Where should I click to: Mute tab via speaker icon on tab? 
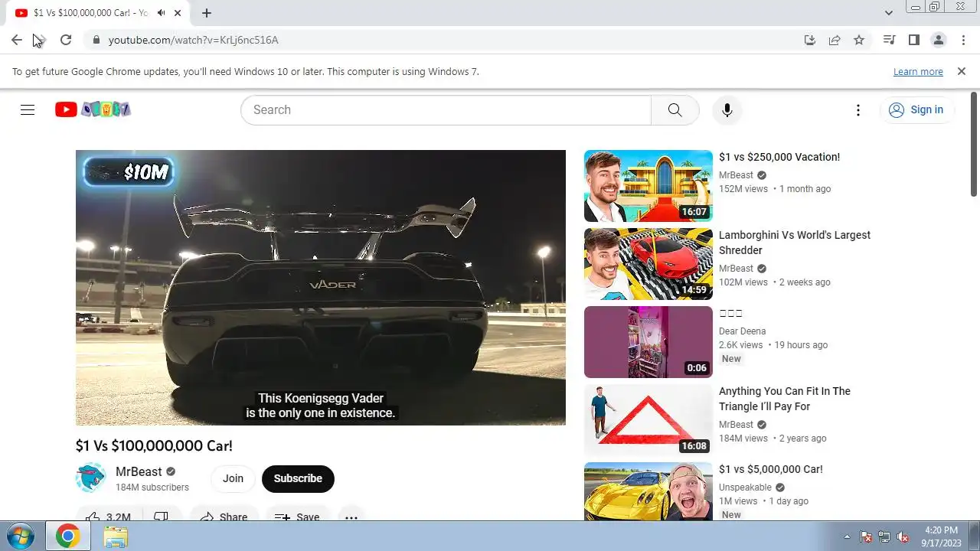[162, 13]
